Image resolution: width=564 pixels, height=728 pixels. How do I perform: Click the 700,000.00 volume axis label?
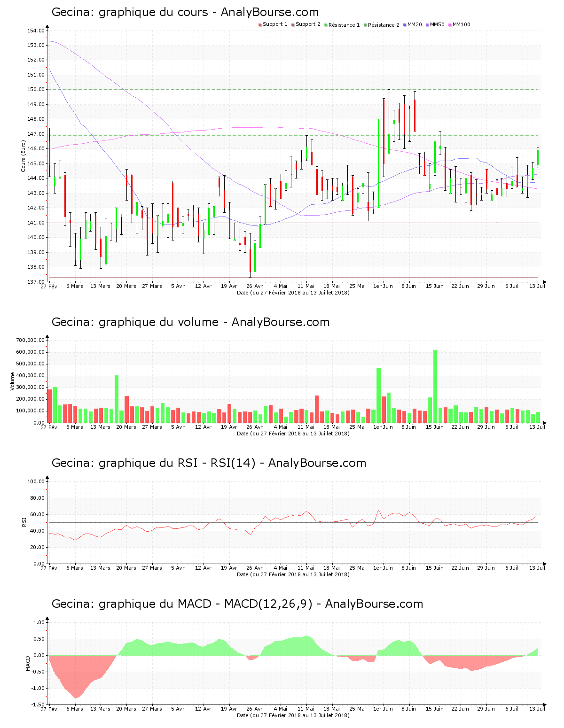[31, 340]
